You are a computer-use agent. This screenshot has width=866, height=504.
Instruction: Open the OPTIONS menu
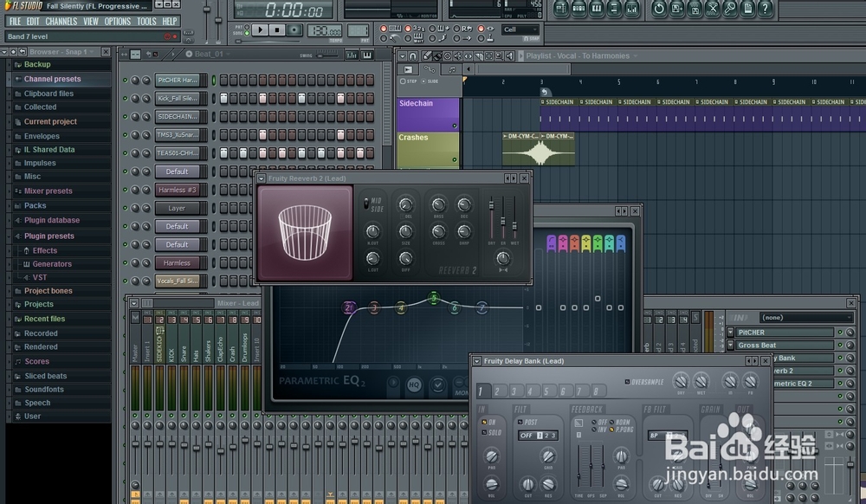point(118,22)
